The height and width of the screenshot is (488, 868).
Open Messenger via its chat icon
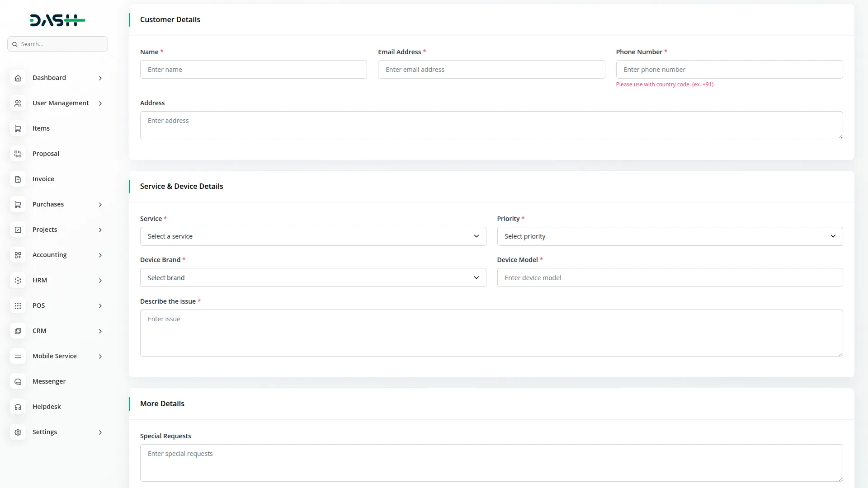tap(18, 381)
